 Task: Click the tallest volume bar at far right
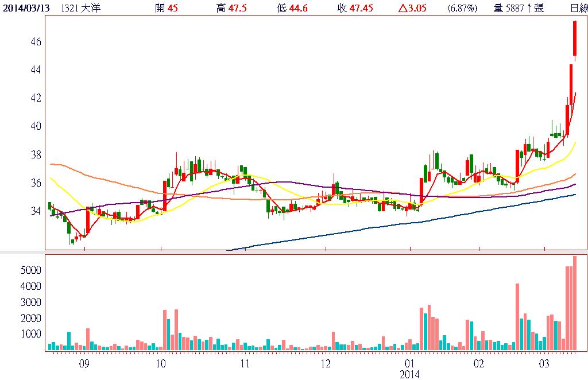575,303
